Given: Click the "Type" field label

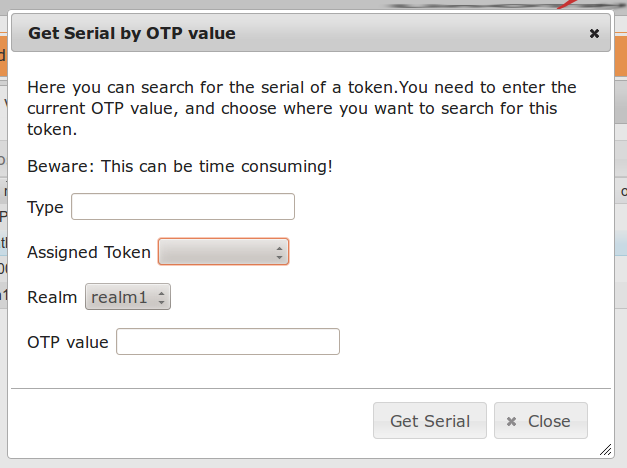Looking at the screenshot, I should tap(45, 207).
